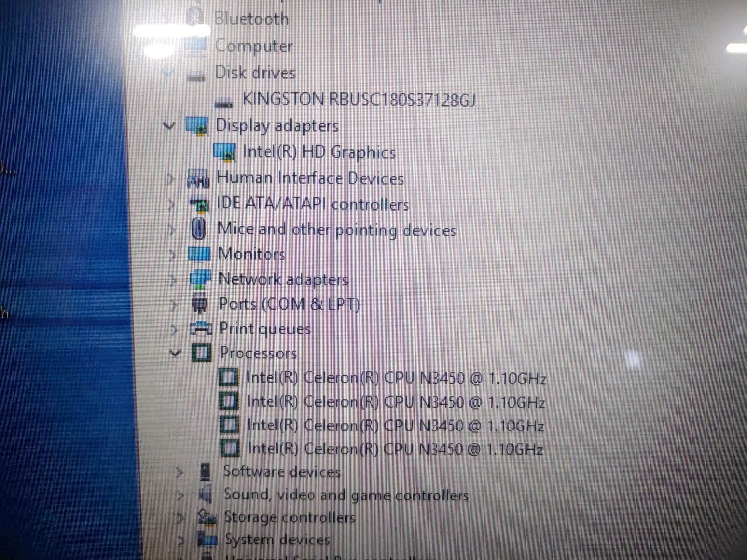Select the Storage controllers label
747x560 pixels.
coord(289,517)
